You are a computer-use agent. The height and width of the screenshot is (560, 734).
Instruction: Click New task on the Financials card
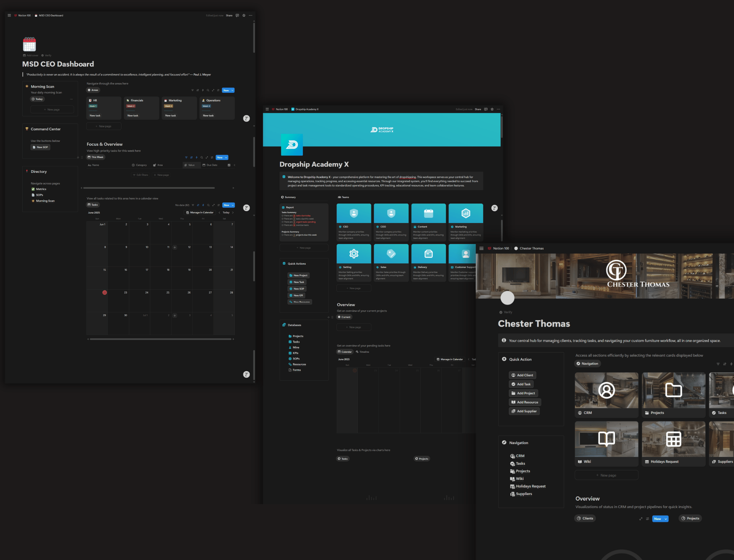(x=133, y=115)
